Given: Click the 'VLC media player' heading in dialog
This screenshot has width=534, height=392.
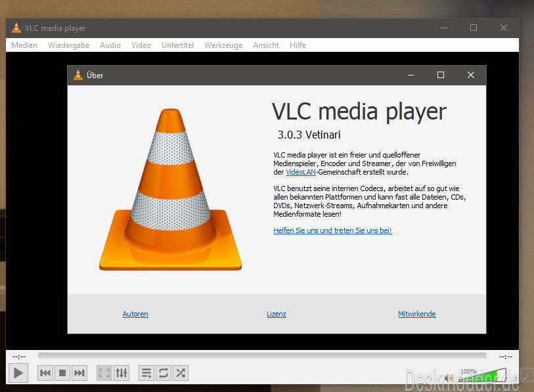Looking at the screenshot, I should tap(359, 112).
